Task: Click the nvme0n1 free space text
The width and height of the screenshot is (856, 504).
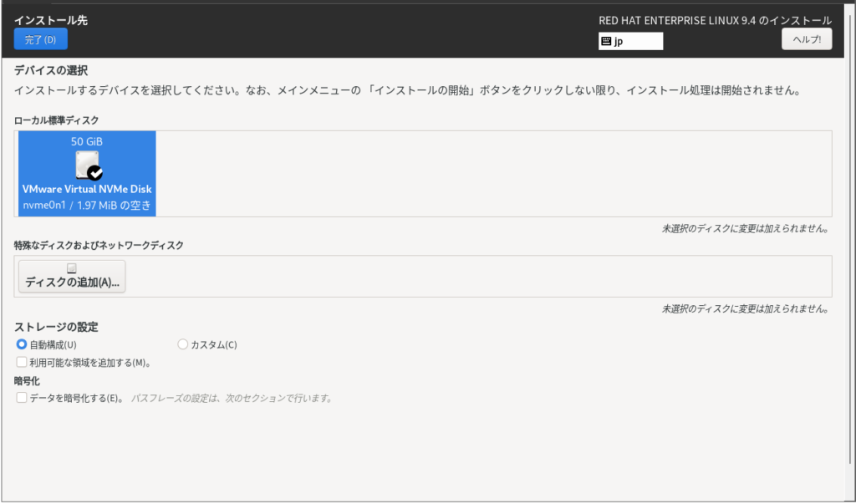Action: pyautogui.click(x=87, y=204)
